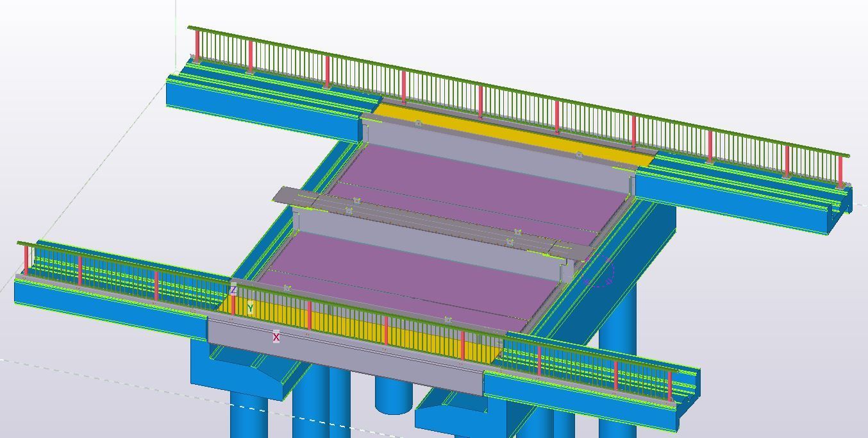The image size is (868, 438).
Task: Click the Z axis label
Action: tap(233, 291)
